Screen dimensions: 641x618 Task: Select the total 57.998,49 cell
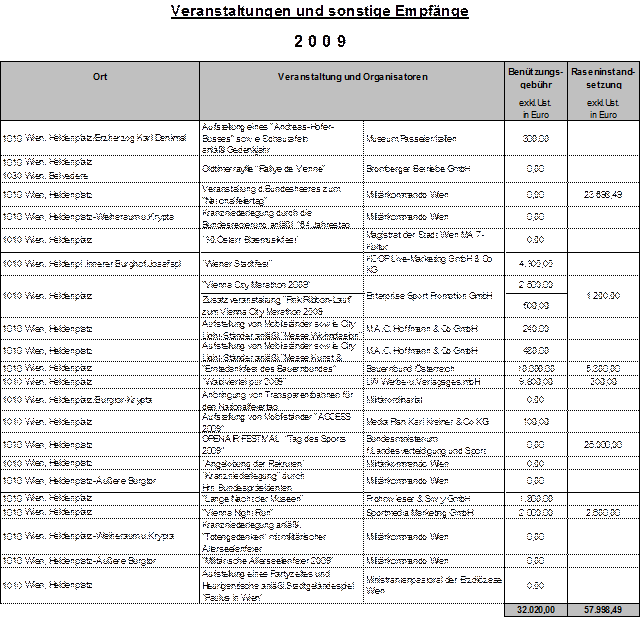point(603,609)
